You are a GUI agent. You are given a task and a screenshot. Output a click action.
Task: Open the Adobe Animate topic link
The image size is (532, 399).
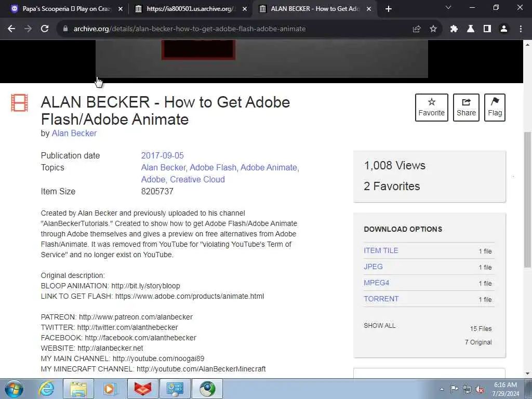(x=270, y=167)
